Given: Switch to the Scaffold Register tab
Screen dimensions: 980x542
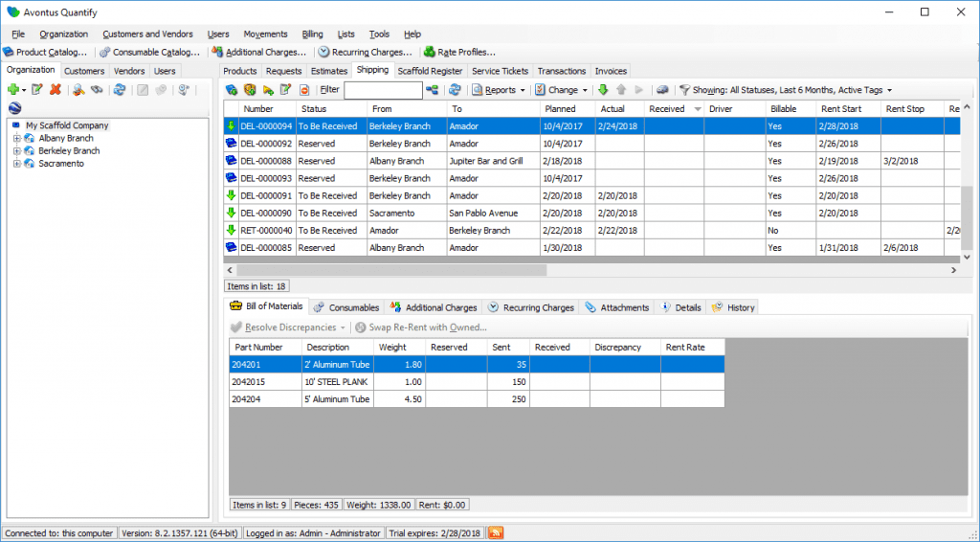Looking at the screenshot, I should tap(430, 71).
